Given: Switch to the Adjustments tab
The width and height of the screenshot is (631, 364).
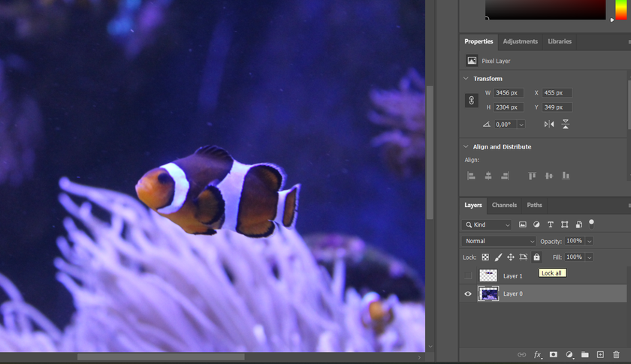Looking at the screenshot, I should [x=520, y=41].
